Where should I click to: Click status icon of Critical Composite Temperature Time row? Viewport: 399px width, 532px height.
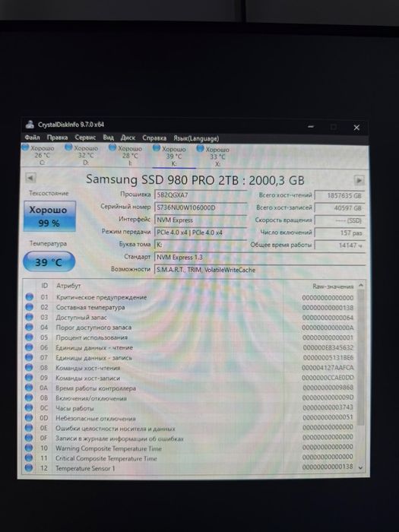[29, 458]
